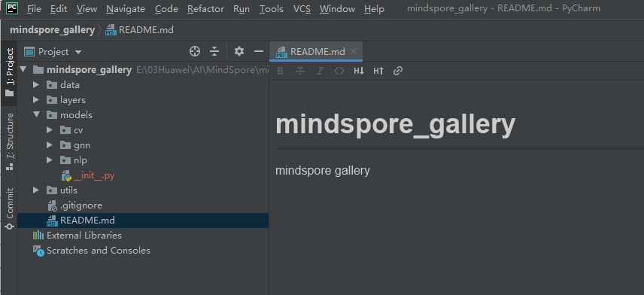
Task: Open the Code menu
Action: (166, 8)
